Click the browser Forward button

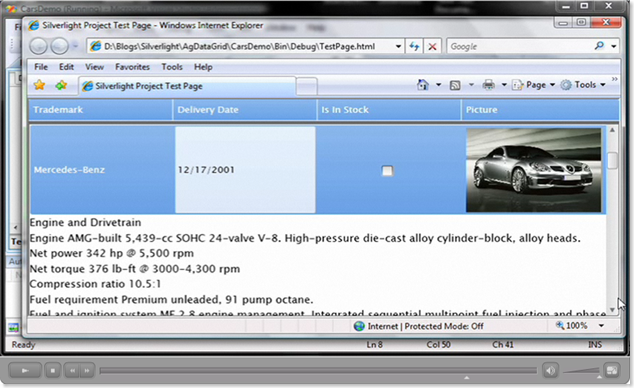pos(59,46)
